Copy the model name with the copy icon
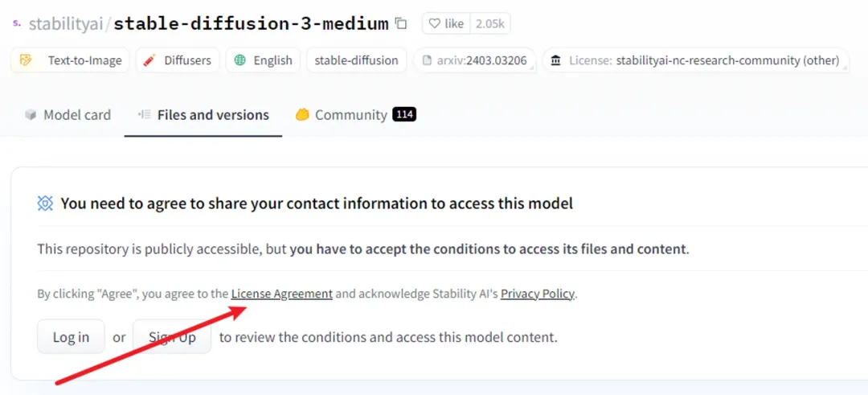This screenshot has height=395, width=868. [401, 24]
